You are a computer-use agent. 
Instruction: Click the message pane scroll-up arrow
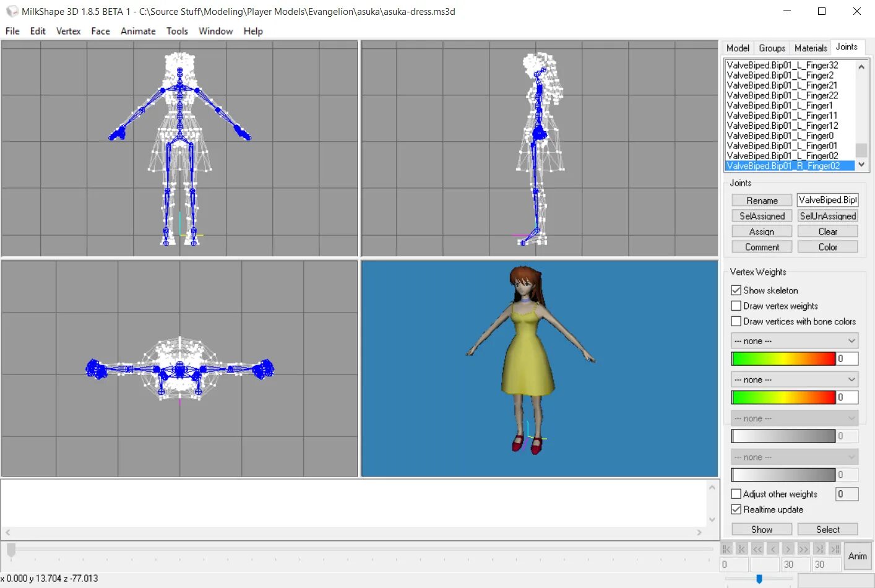(712, 488)
